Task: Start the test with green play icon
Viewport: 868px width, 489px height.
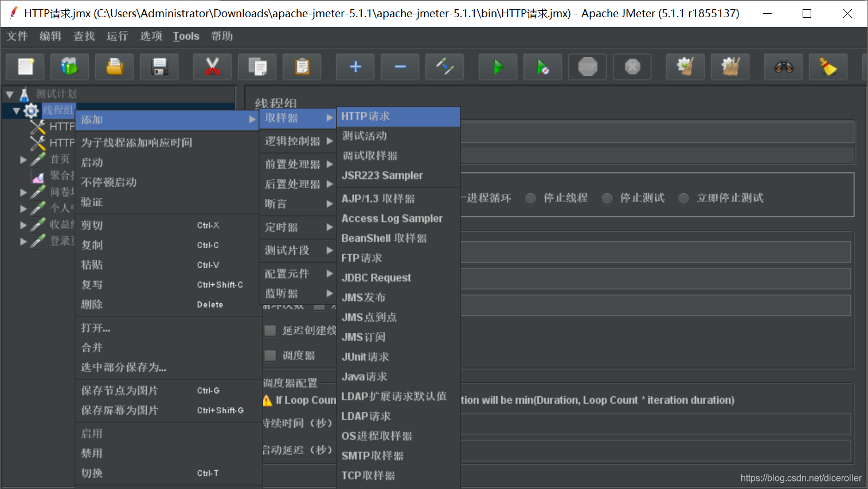Action: click(x=498, y=66)
